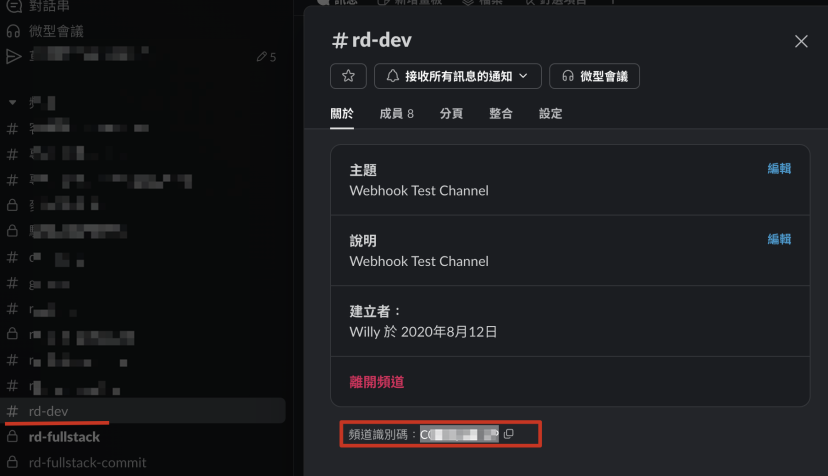Collapse the channels section caret in sidebar
The height and width of the screenshot is (476, 828).
click(12, 102)
